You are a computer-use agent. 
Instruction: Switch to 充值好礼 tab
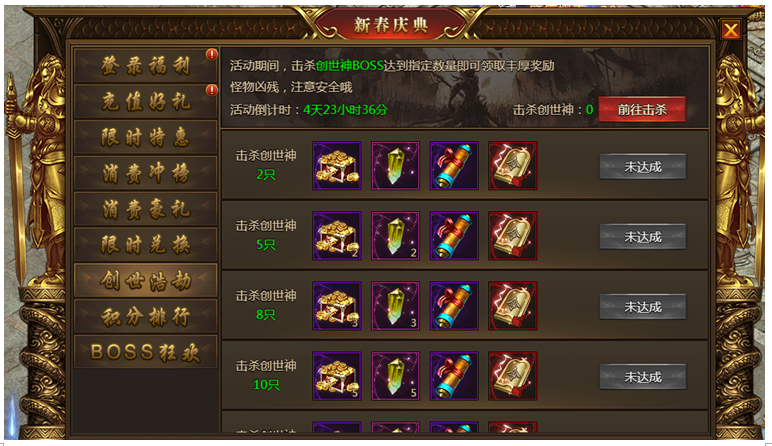(x=145, y=101)
